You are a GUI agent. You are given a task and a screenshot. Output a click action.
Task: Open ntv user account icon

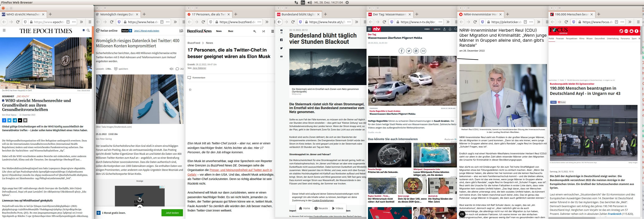click(x=445, y=29)
